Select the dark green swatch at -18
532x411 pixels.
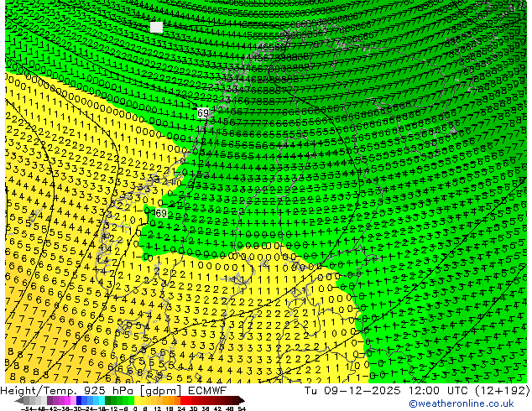(108, 401)
